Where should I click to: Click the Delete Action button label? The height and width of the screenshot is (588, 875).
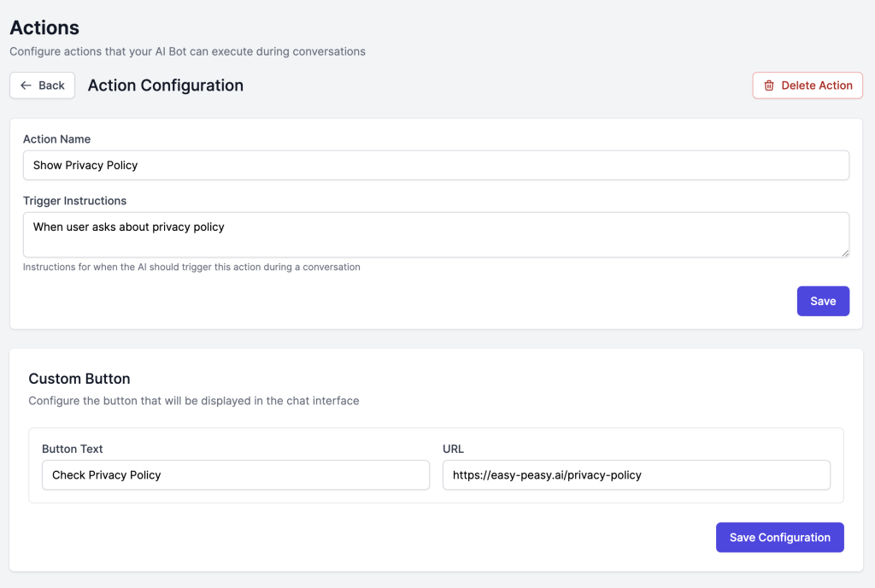(x=817, y=85)
